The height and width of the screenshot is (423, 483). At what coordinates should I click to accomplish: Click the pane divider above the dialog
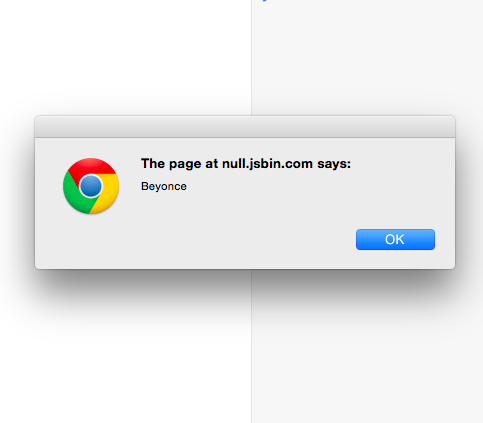(251, 57)
